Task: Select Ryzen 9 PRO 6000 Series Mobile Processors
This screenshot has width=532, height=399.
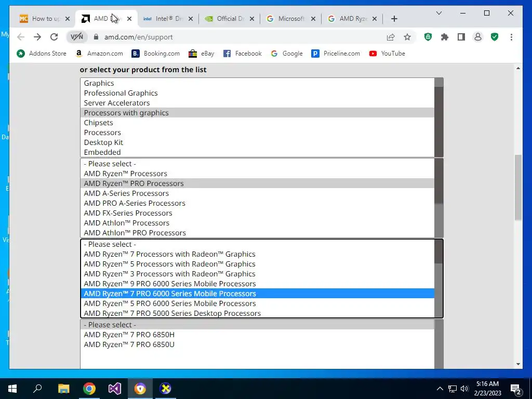Action: click(x=257, y=284)
